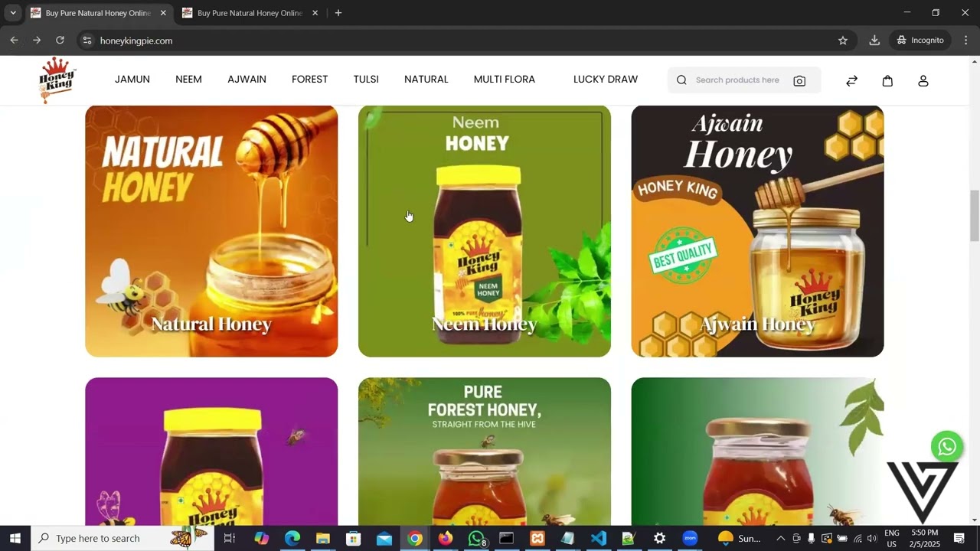Viewport: 980px width, 551px height.
Task: Click the Neem Honey product link
Action: (484, 324)
